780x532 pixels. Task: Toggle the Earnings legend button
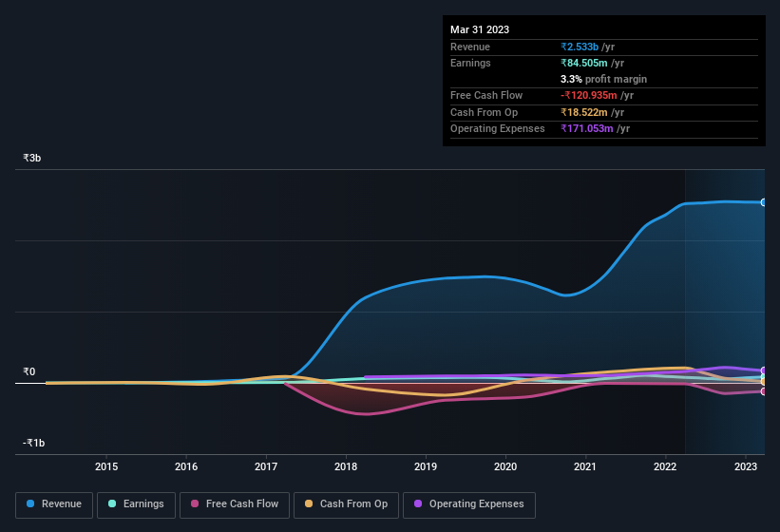[136, 504]
